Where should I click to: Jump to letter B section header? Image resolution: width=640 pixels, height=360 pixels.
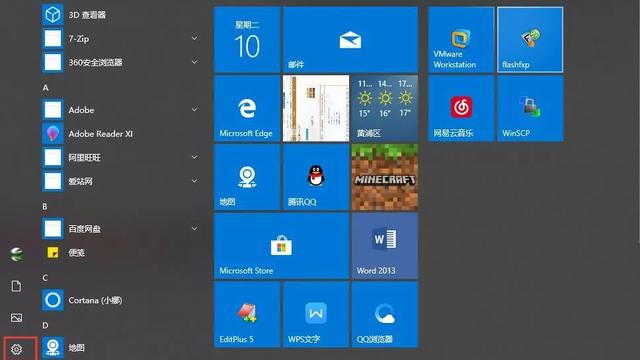click(x=45, y=207)
